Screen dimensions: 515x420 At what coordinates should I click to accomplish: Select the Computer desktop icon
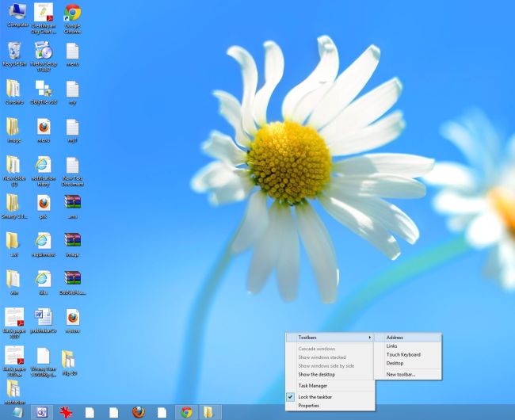click(17, 15)
